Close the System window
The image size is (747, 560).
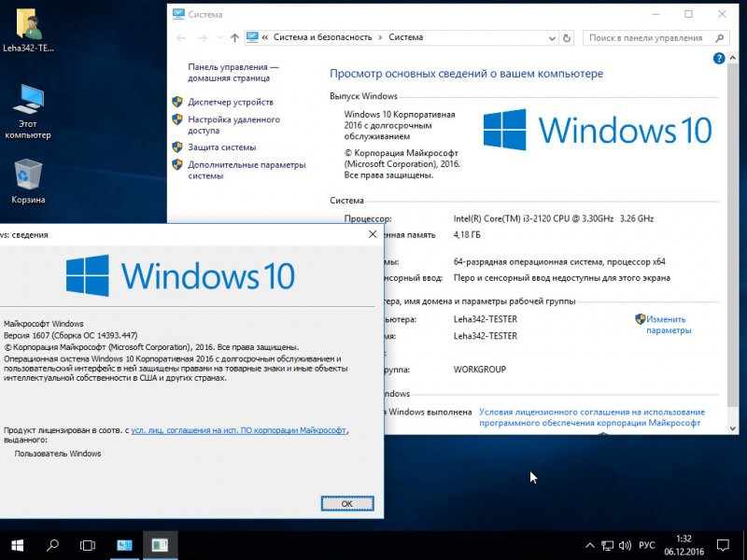click(x=722, y=14)
